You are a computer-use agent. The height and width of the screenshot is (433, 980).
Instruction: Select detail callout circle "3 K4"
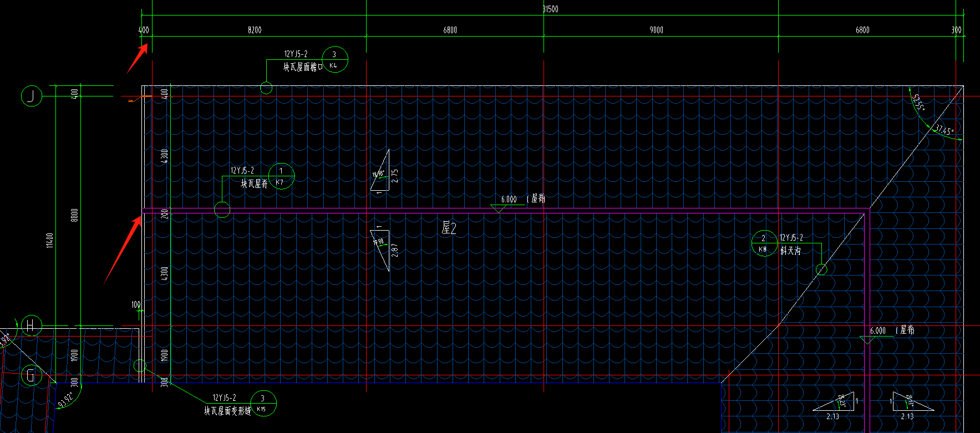pos(334,59)
